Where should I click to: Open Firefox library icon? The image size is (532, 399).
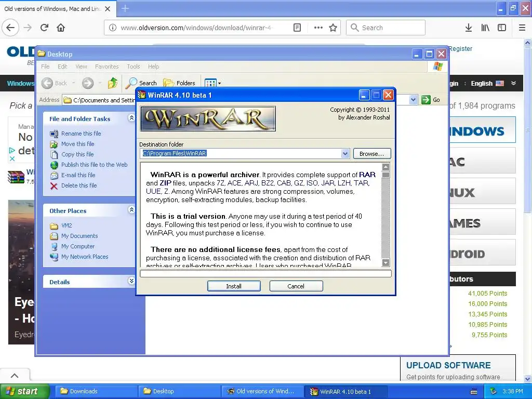(x=485, y=28)
